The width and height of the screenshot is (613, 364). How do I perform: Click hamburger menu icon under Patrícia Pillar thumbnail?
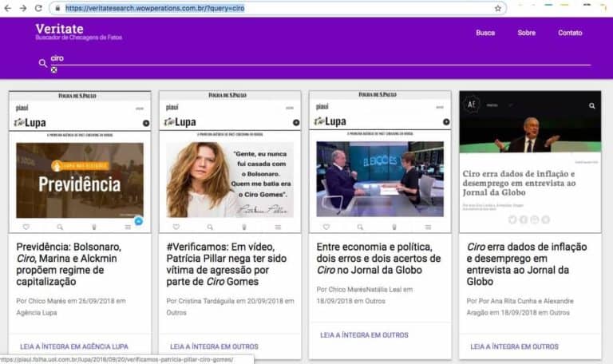point(278,227)
